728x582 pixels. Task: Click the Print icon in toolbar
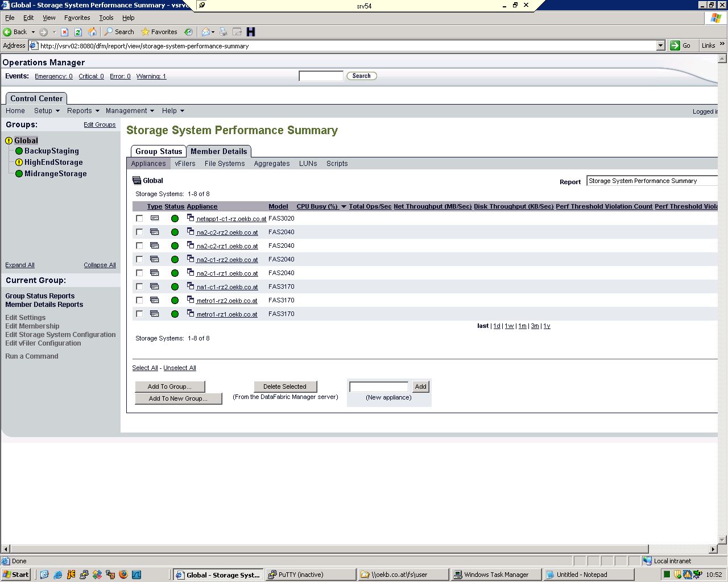(x=224, y=32)
